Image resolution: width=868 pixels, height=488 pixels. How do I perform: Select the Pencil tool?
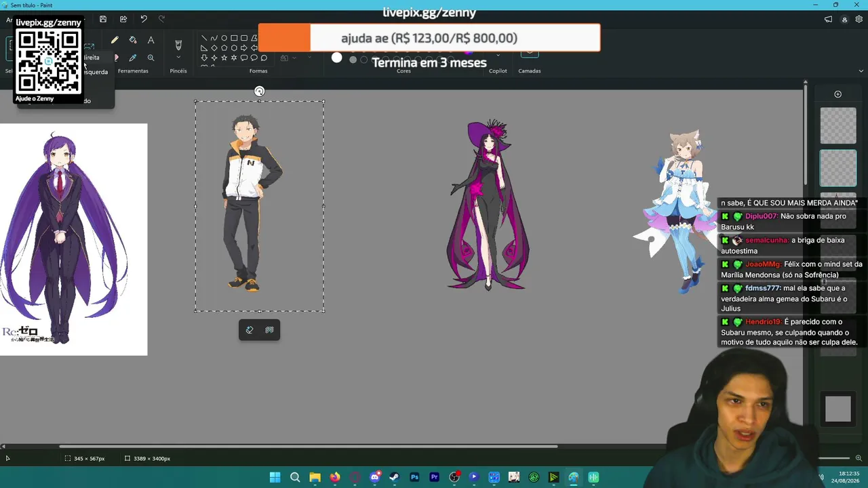(x=115, y=41)
